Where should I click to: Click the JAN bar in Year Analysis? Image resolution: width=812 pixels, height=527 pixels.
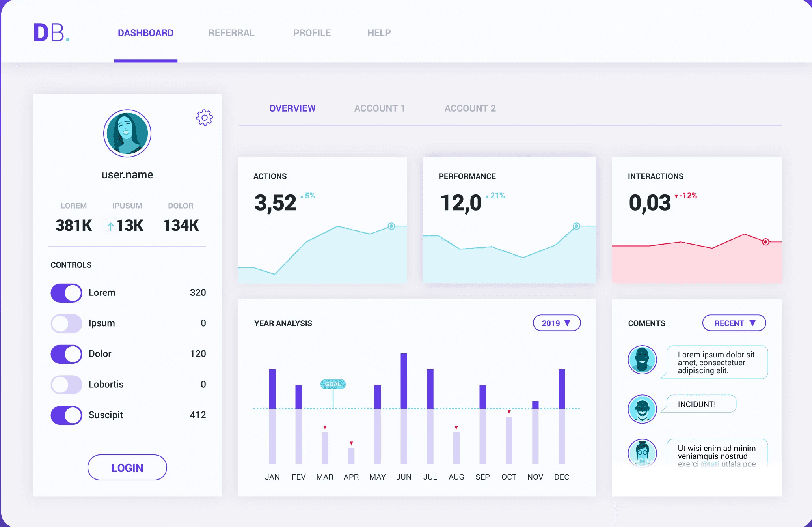(x=272, y=416)
